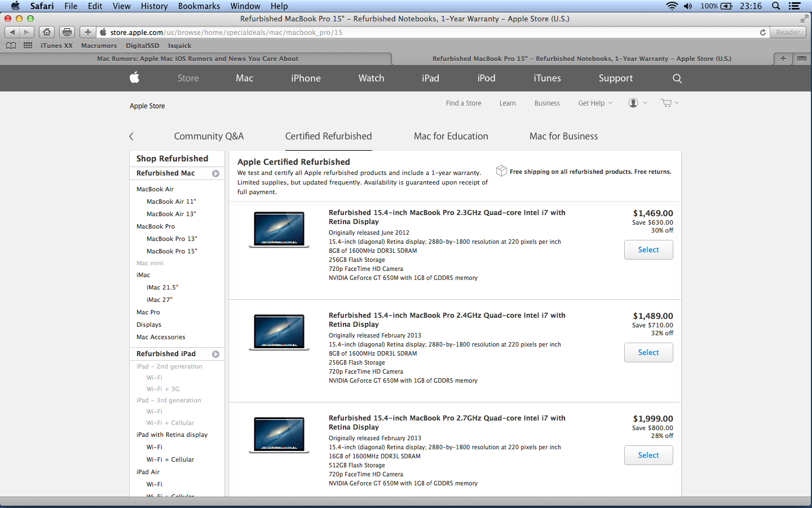812x508 pixels.
Task: Click Find a Store link
Action: 464,103
